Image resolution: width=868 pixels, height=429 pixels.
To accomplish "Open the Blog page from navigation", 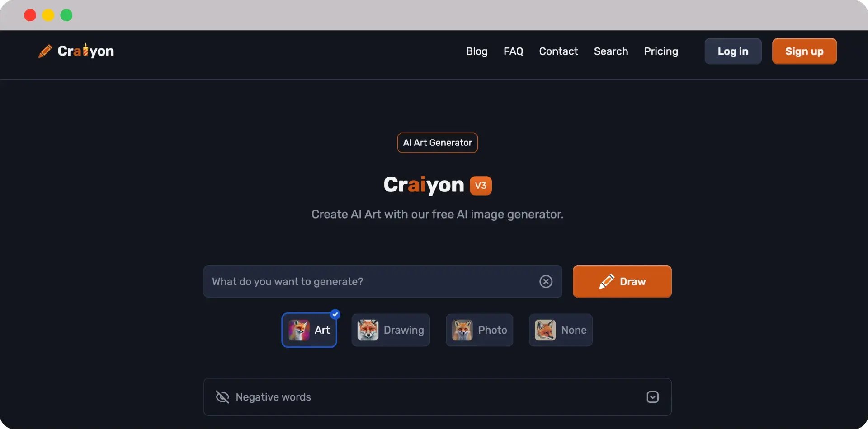I will pos(476,51).
